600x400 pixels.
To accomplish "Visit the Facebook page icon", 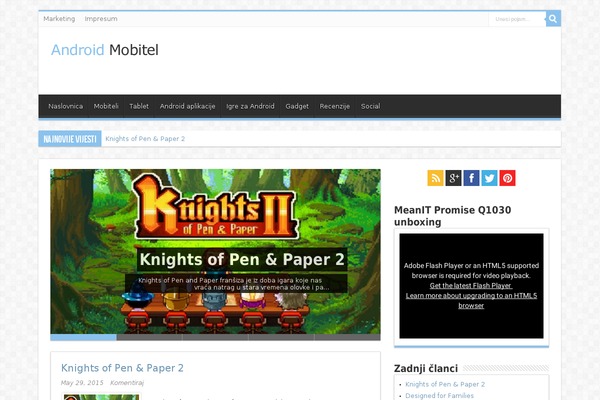I will click(471, 178).
